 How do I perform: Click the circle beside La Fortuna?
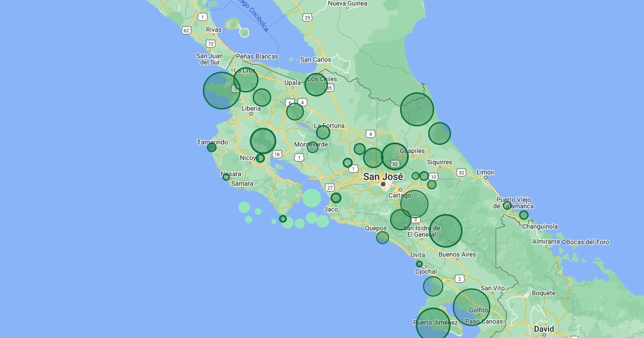point(323,133)
